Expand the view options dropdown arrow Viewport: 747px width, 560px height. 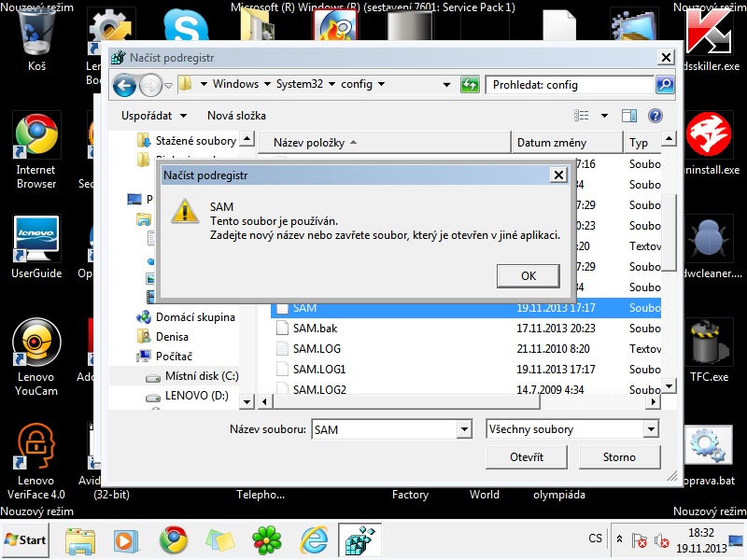(x=604, y=116)
